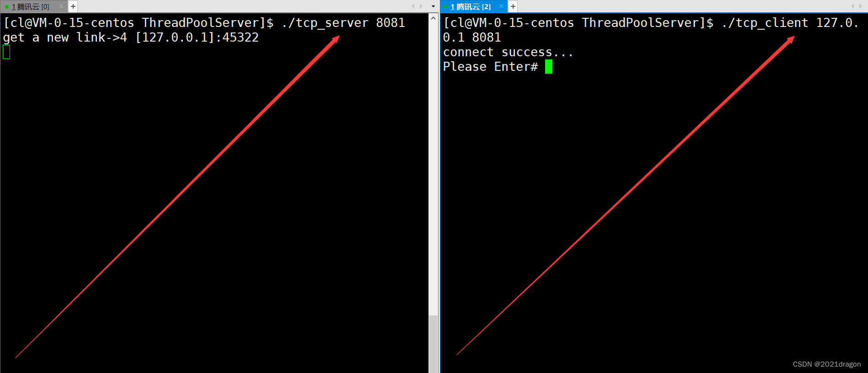This screenshot has height=373, width=868.
Task: Close the 腾讯云 [2] tab
Action: pos(501,6)
